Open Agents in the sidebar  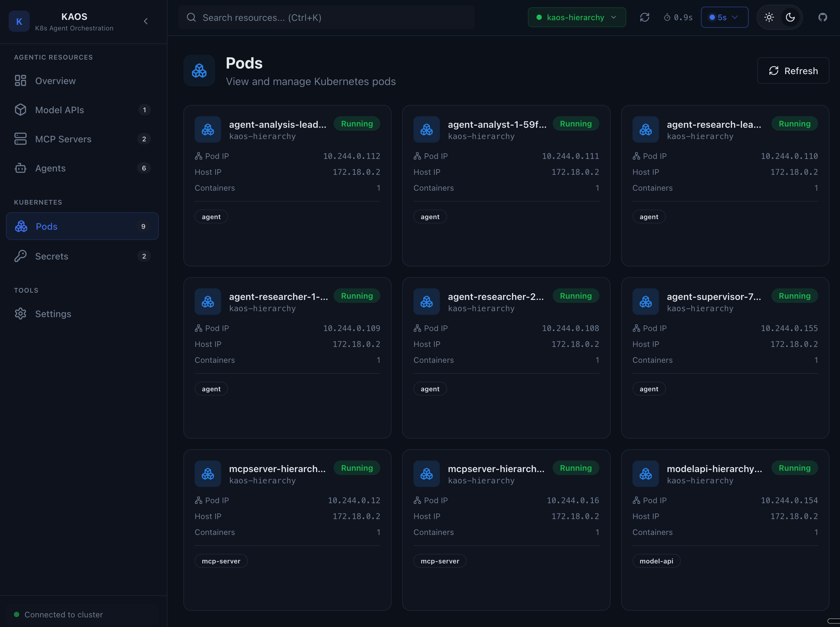(x=50, y=168)
